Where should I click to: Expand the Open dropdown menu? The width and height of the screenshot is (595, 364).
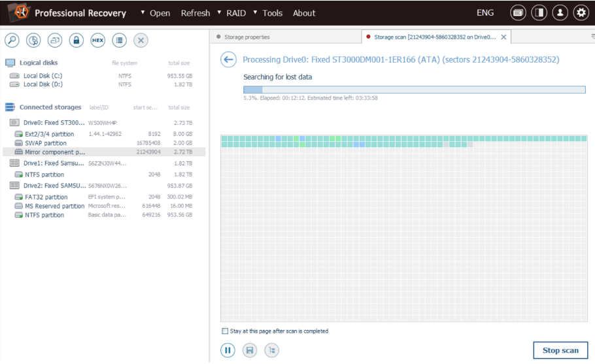click(x=156, y=13)
